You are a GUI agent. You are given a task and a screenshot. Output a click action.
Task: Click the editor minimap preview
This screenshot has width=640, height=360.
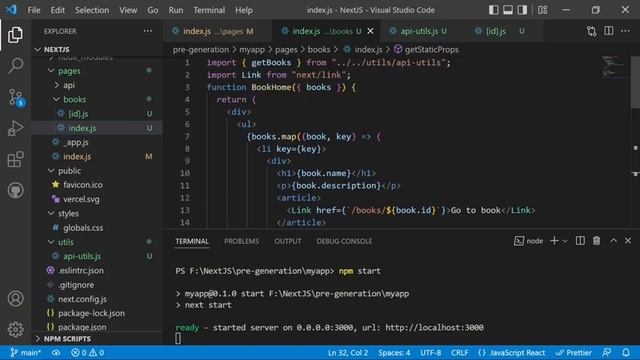tap(613, 66)
